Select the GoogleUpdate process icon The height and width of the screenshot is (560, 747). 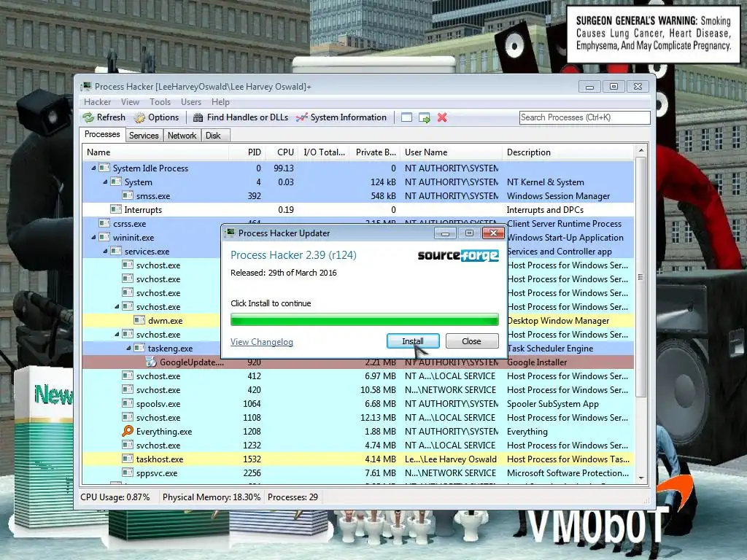pos(151,362)
